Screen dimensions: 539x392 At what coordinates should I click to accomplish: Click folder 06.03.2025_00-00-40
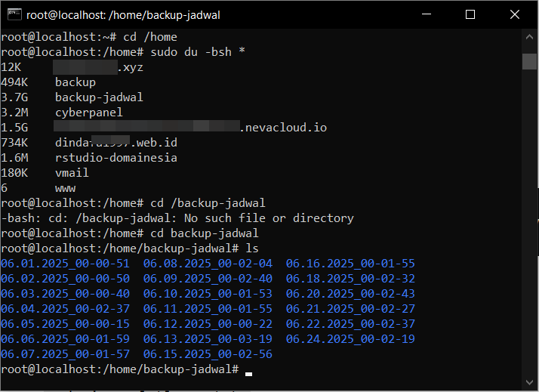point(66,294)
